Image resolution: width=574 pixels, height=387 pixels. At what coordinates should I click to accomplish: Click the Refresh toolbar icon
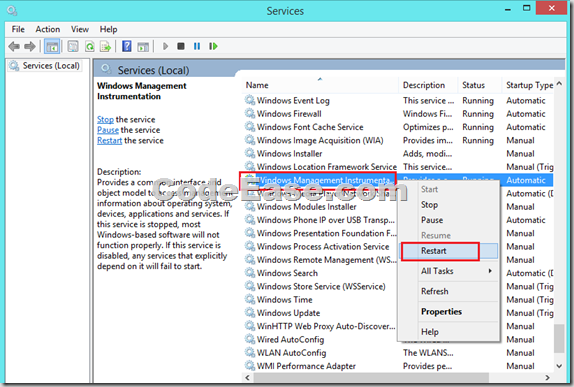tap(90, 46)
